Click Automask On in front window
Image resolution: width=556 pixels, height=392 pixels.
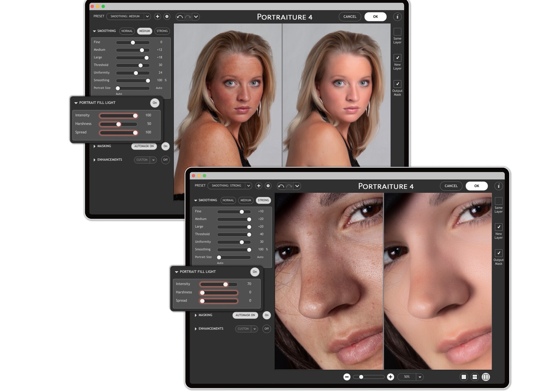pos(245,315)
